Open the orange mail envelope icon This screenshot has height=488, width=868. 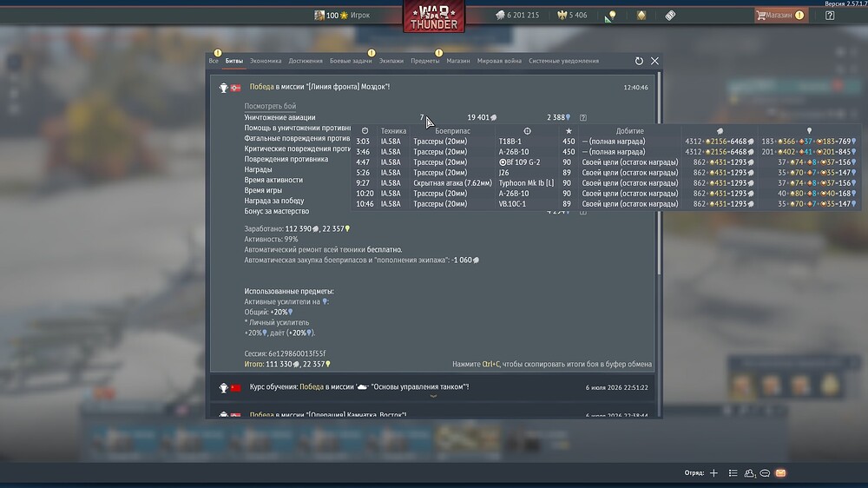[780, 473]
